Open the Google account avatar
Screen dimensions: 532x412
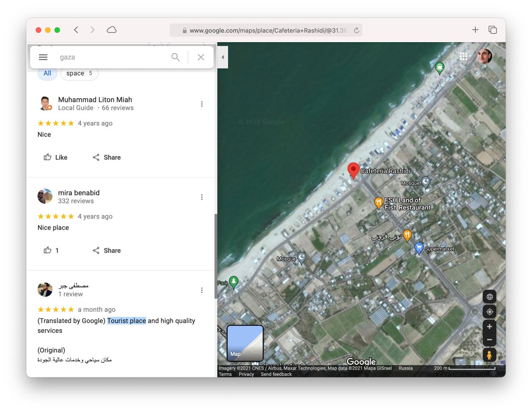click(485, 56)
